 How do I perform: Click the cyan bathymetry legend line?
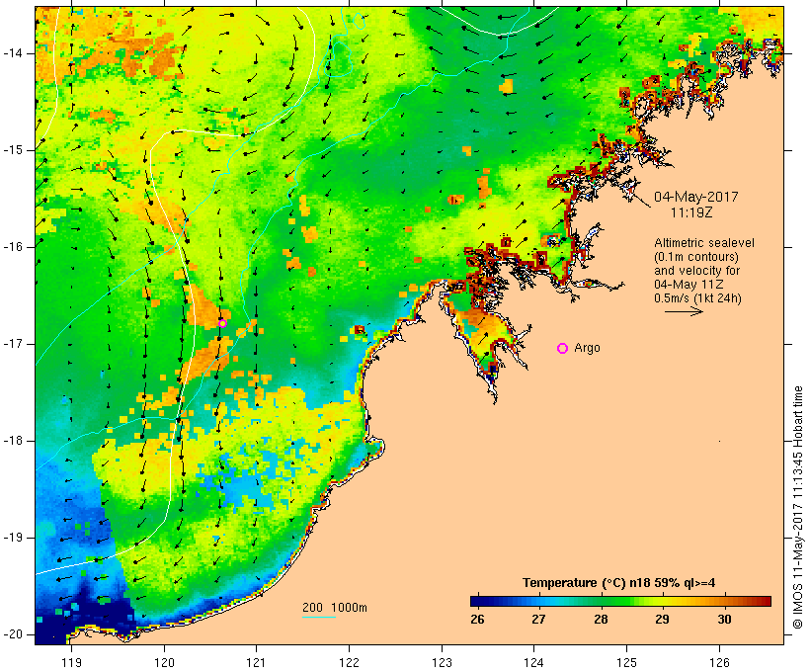pyautogui.click(x=319, y=617)
